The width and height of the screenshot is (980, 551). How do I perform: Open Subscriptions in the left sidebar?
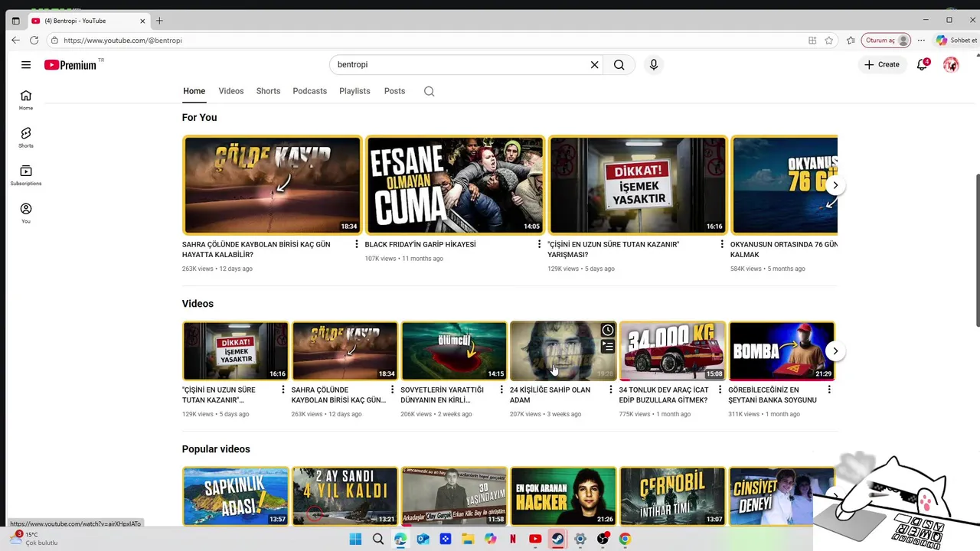(x=26, y=175)
